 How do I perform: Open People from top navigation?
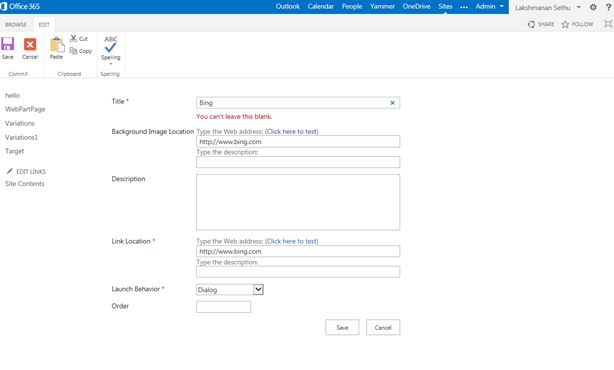(352, 6)
